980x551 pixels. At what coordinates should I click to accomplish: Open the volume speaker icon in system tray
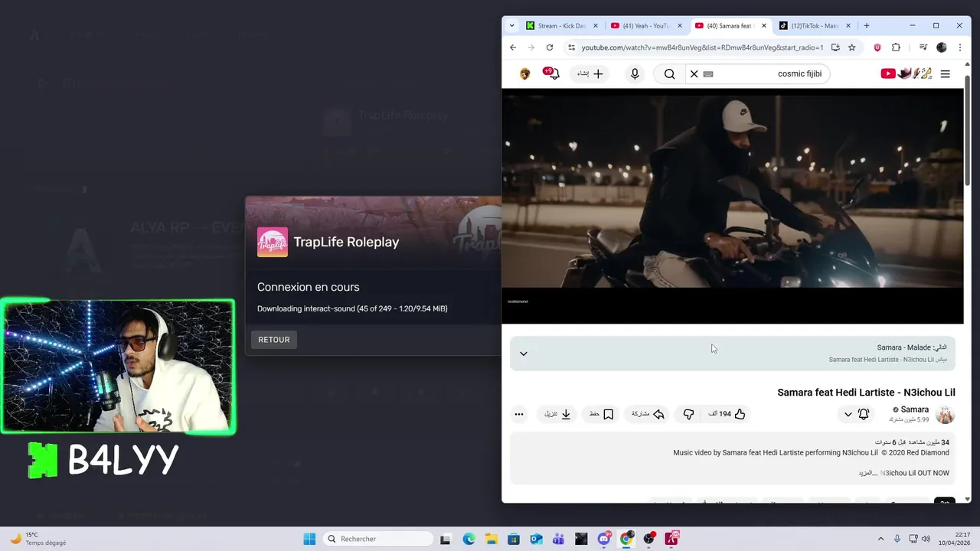[x=926, y=539]
